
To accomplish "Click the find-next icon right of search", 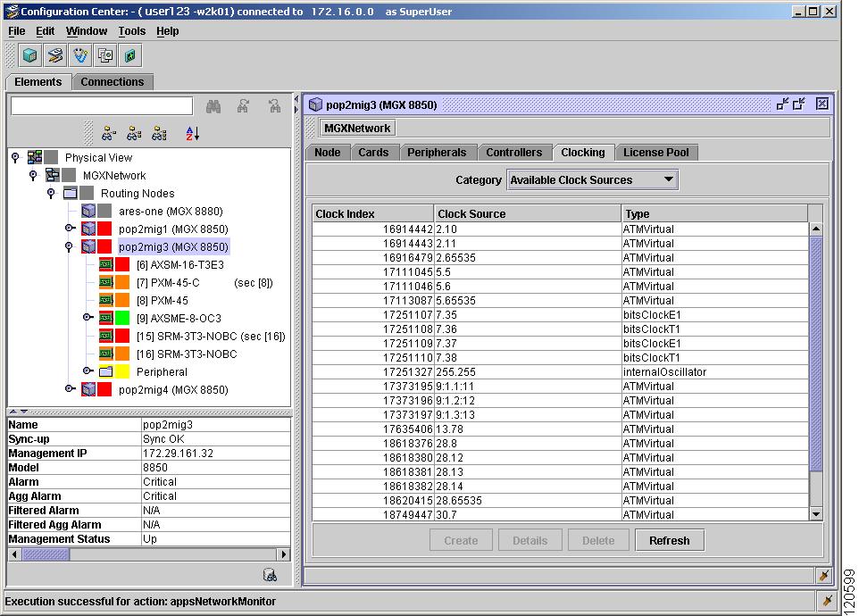I will [274, 106].
